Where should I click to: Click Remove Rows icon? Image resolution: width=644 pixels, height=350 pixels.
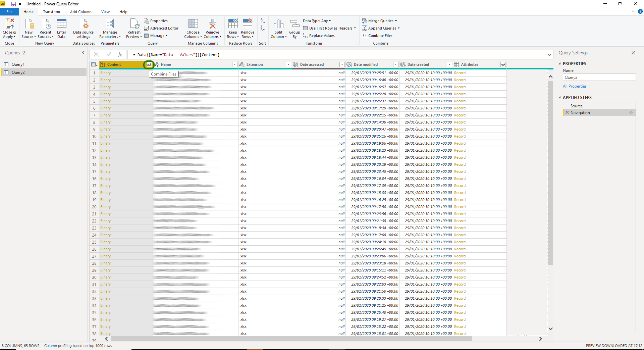tap(248, 24)
